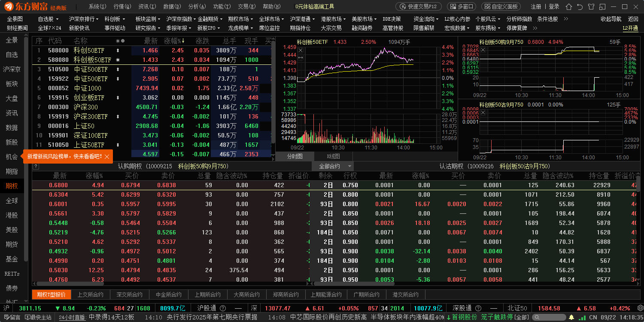Expand the 自选股 dropdown in navigation

48,19
